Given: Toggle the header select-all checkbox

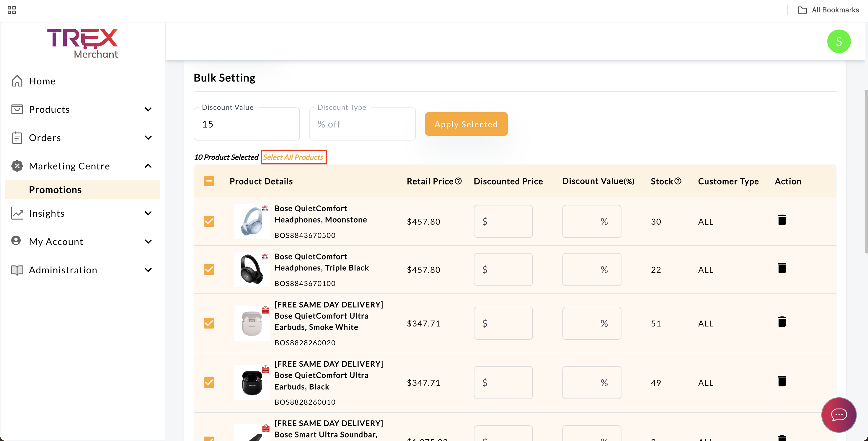Looking at the screenshot, I should coord(209,181).
